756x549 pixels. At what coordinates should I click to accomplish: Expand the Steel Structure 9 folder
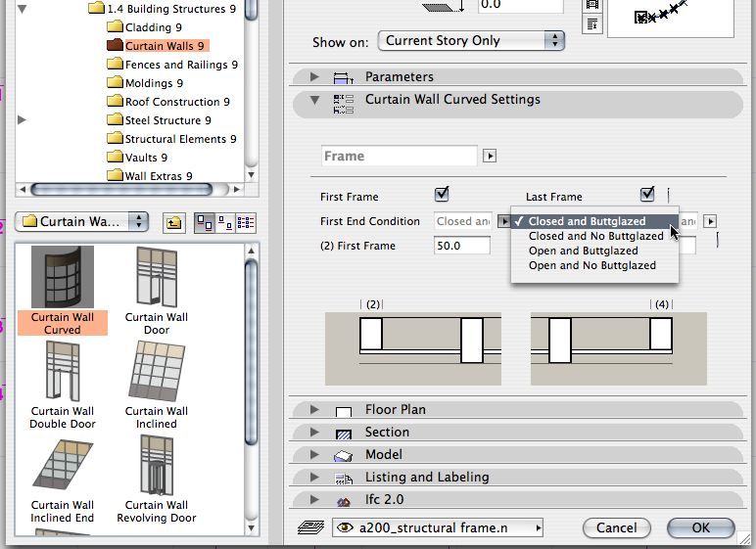pos(23,120)
